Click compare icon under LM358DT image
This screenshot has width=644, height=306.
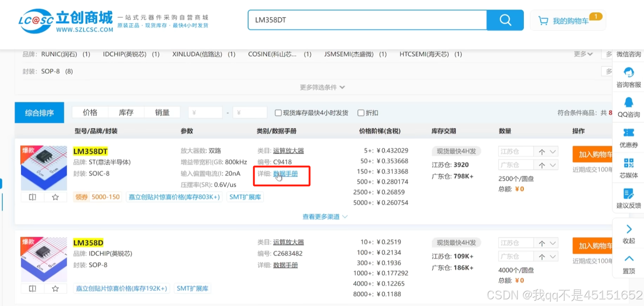point(33,197)
